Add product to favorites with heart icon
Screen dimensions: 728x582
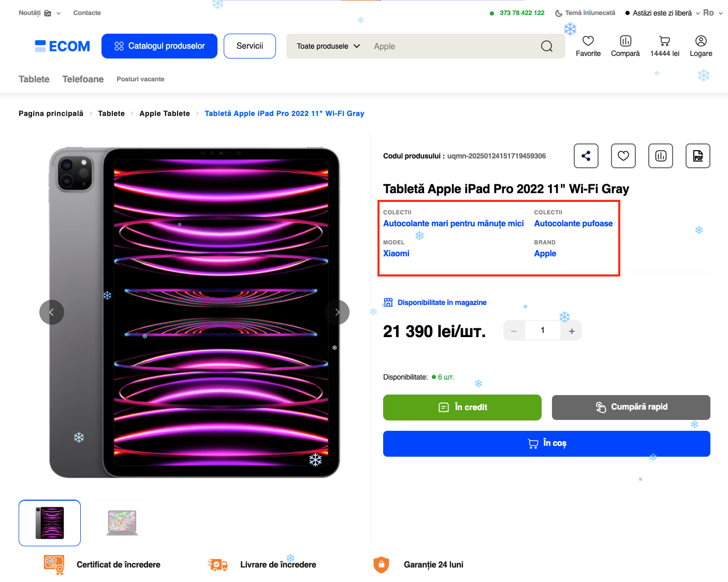coord(623,156)
